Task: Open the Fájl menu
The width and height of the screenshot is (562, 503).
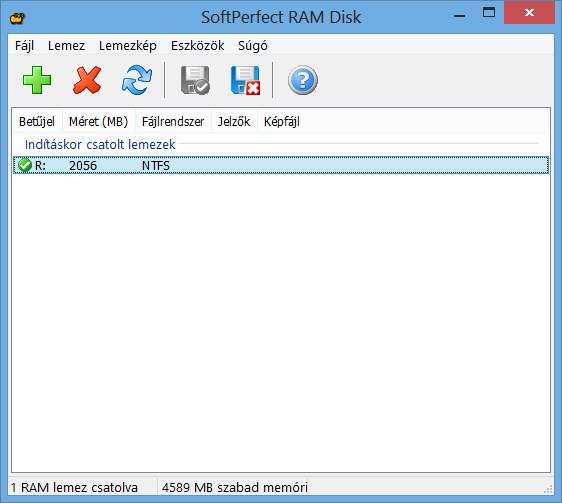Action: click(x=24, y=46)
